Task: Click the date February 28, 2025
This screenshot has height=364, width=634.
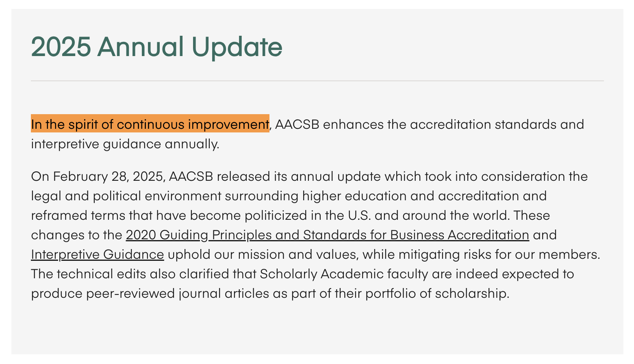Action: coord(109,177)
